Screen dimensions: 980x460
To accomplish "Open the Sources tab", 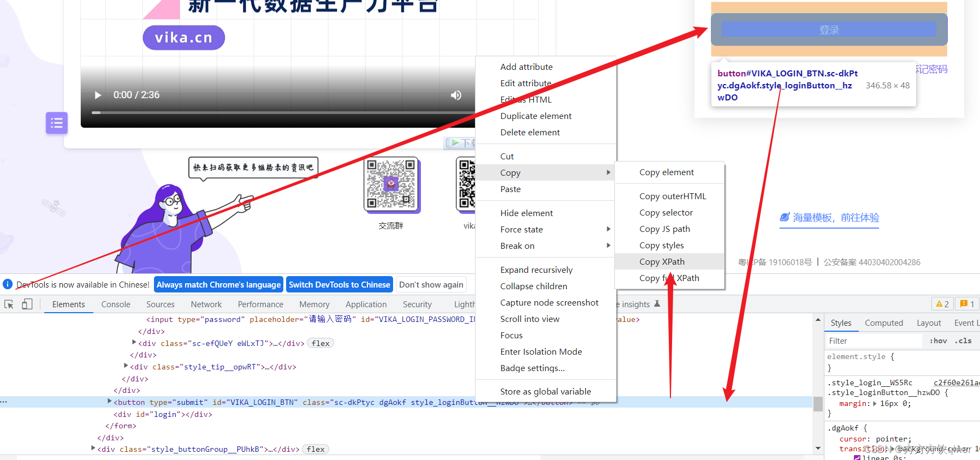I will tap(161, 304).
